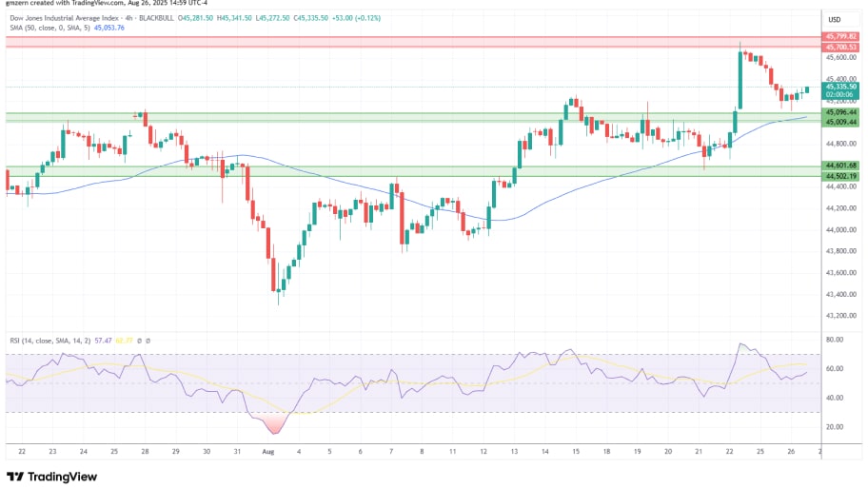Click the close price C45,335.50 in legend
The height and width of the screenshot is (488, 868).
pos(310,18)
